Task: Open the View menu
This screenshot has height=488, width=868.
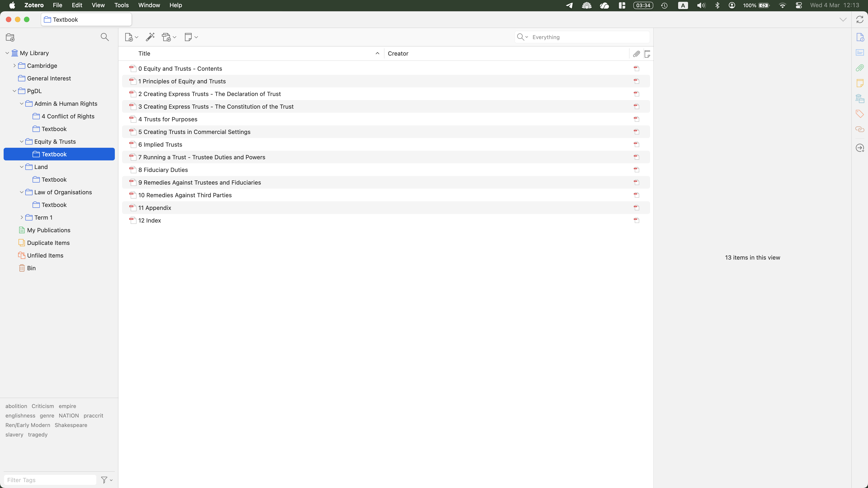Action: (98, 5)
